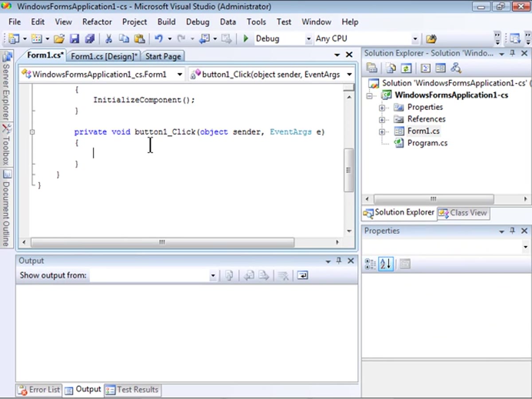This screenshot has height=399, width=532.
Task: Click the code editor vertical scrollbar thumb
Action: pyautogui.click(x=349, y=170)
